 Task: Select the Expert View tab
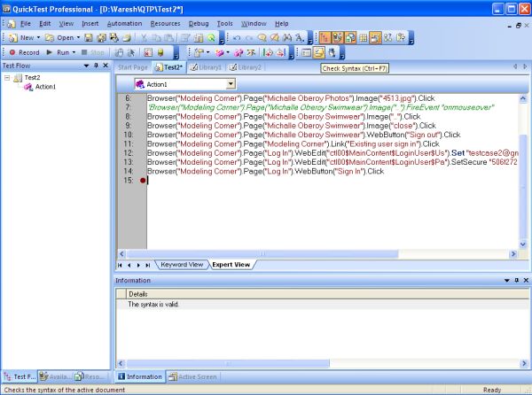231,265
